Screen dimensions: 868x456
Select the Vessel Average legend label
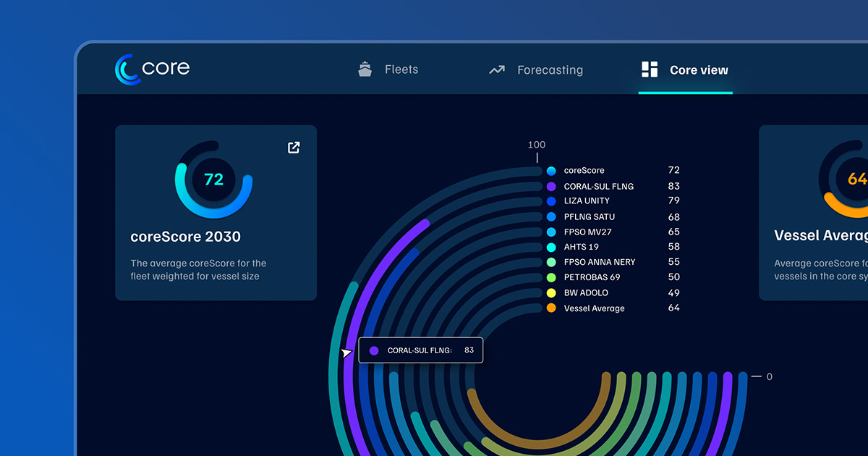point(594,308)
